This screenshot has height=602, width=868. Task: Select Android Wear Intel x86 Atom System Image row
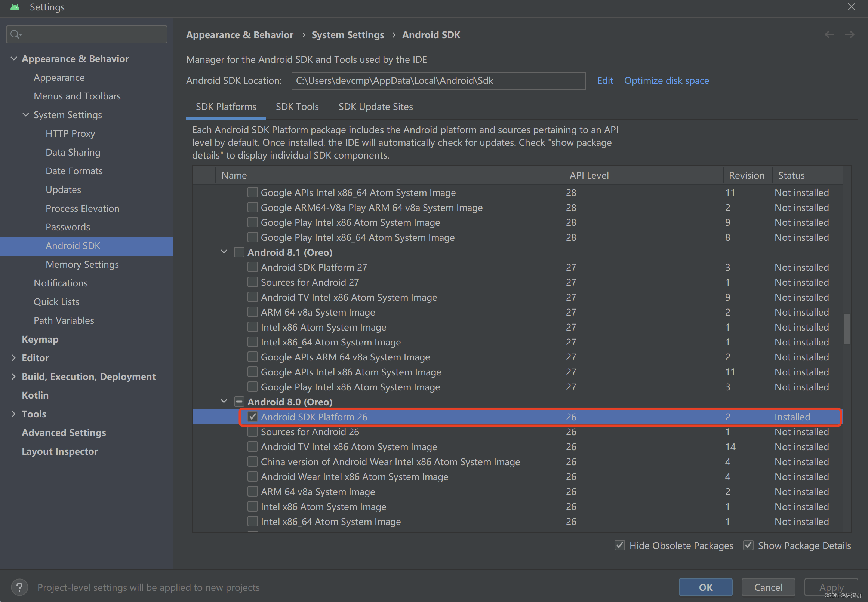click(x=518, y=477)
